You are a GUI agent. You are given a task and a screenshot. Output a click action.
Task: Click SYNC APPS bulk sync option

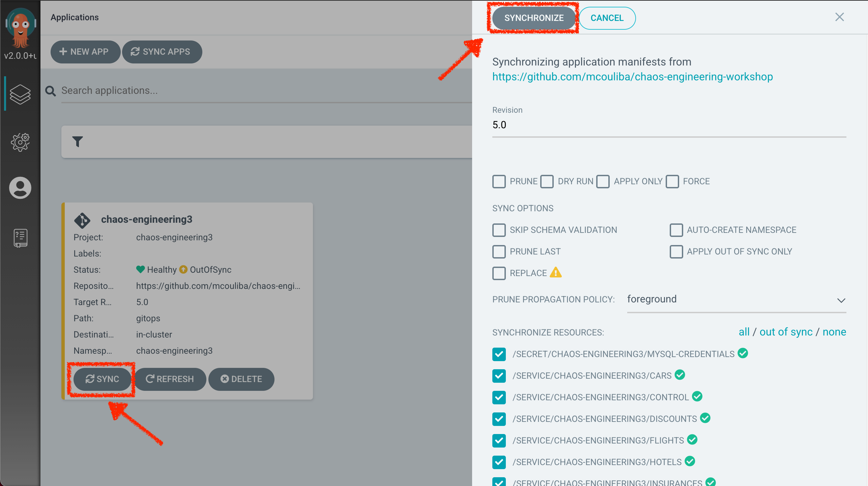[x=161, y=51]
